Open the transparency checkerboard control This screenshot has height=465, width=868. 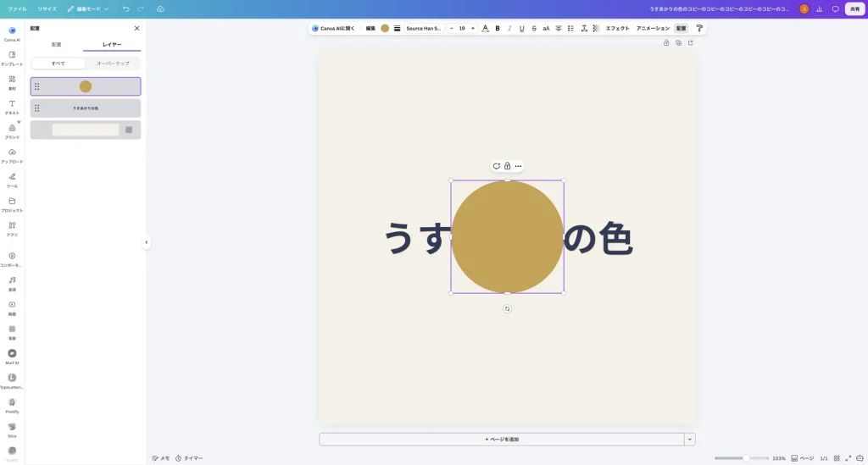596,28
